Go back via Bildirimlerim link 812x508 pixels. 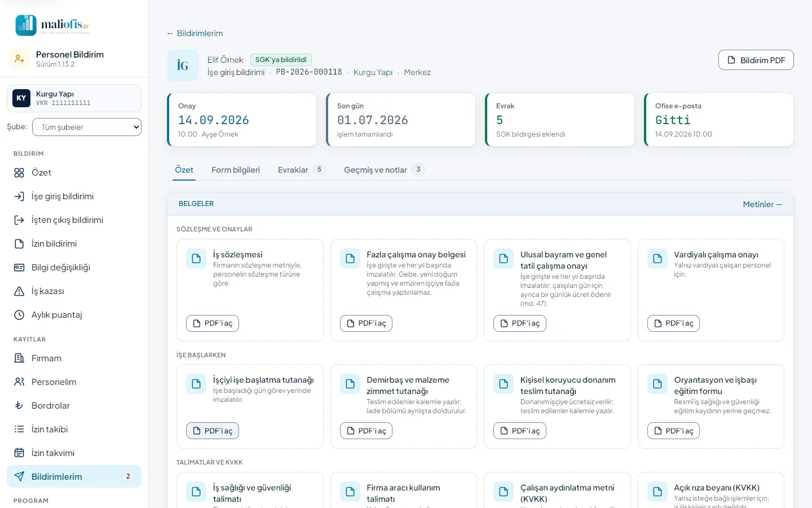point(195,33)
